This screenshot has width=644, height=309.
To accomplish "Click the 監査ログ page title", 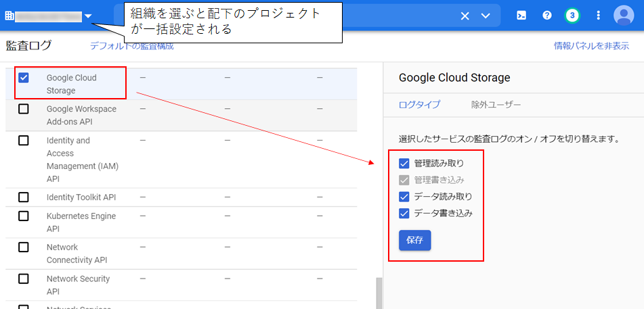I will [x=28, y=45].
